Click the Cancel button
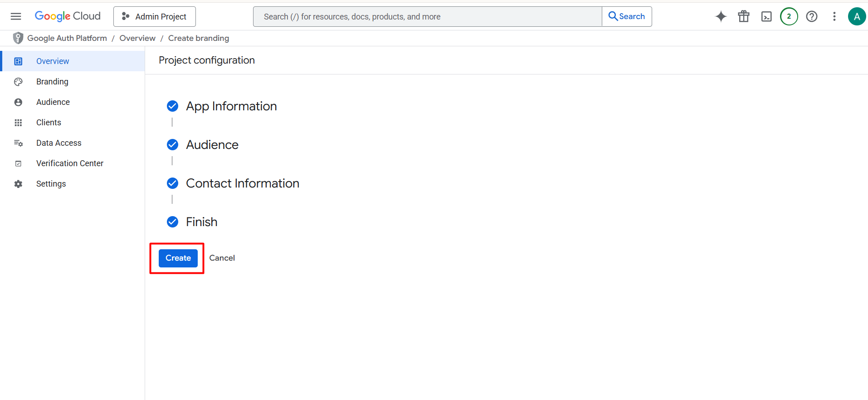The width and height of the screenshot is (868, 400). click(x=222, y=258)
